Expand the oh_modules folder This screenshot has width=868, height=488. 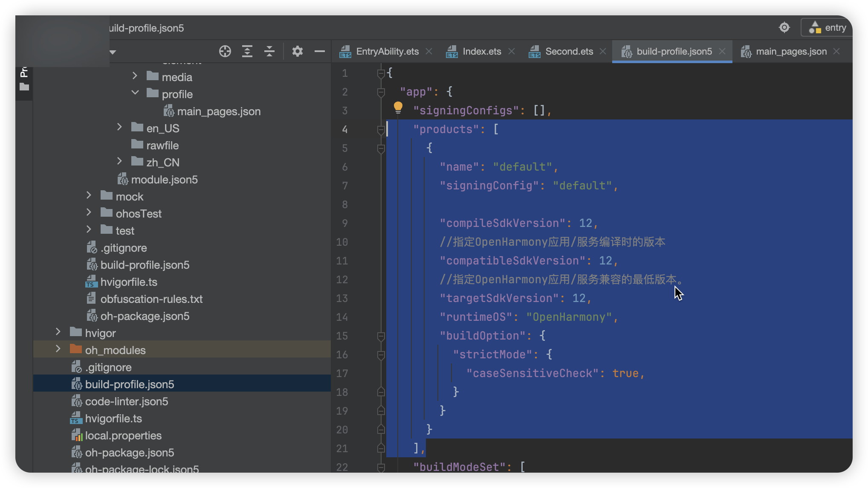[58, 349]
